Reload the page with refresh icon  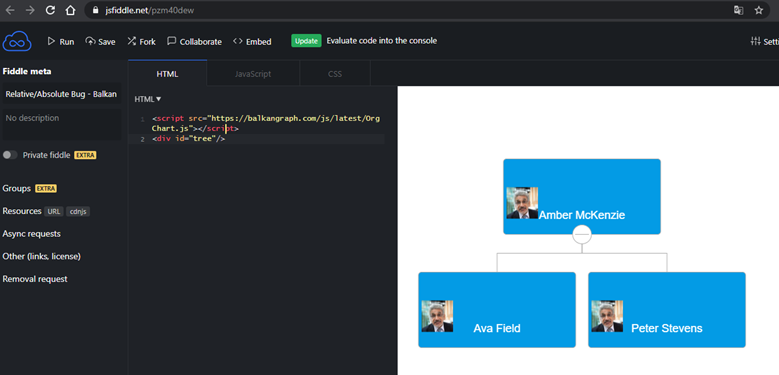click(x=50, y=10)
